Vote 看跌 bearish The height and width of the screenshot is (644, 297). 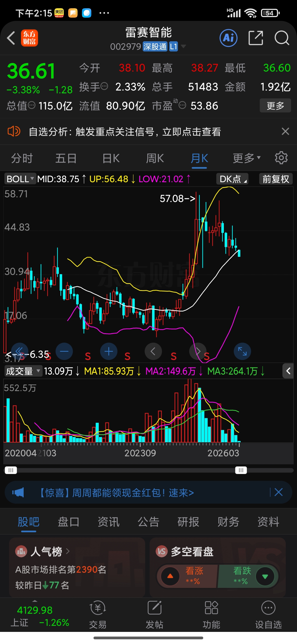coord(248,576)
